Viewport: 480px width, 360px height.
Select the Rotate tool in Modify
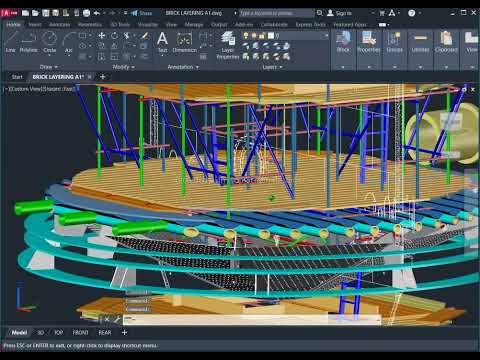(x=114, y=35)
